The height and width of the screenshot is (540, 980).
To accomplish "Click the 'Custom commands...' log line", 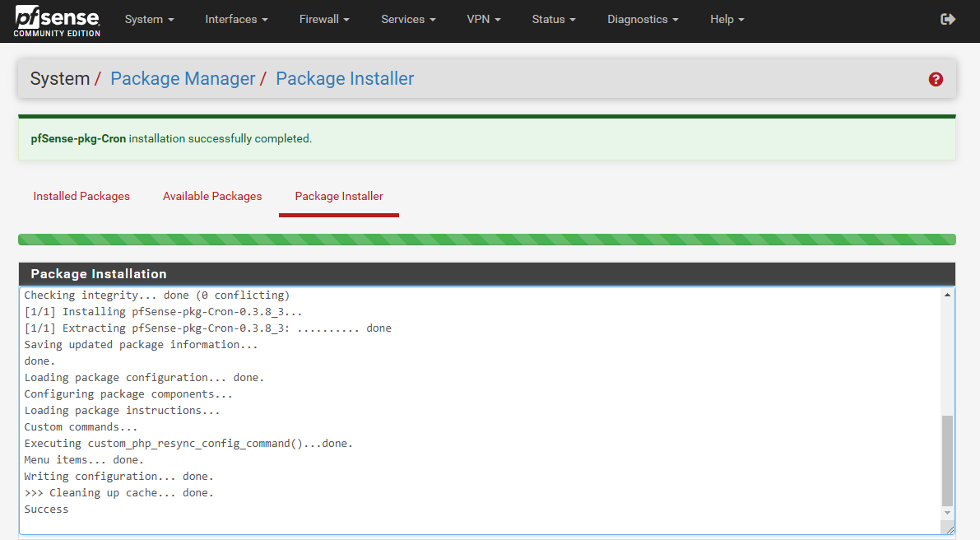I will coord(81,427).
